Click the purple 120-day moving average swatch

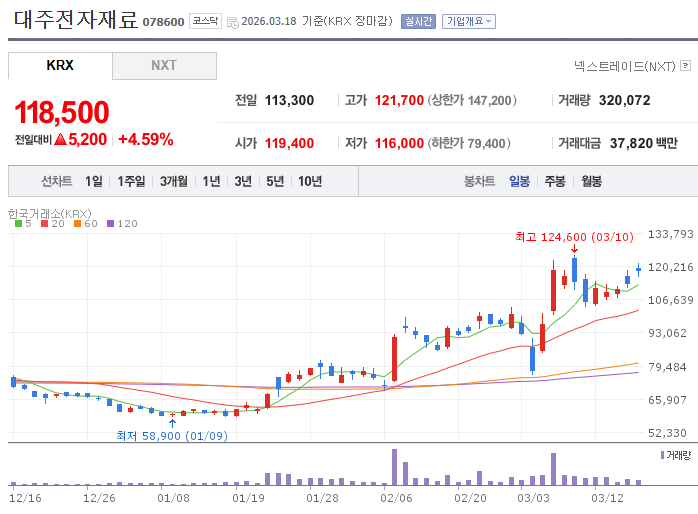click(110, 224)
